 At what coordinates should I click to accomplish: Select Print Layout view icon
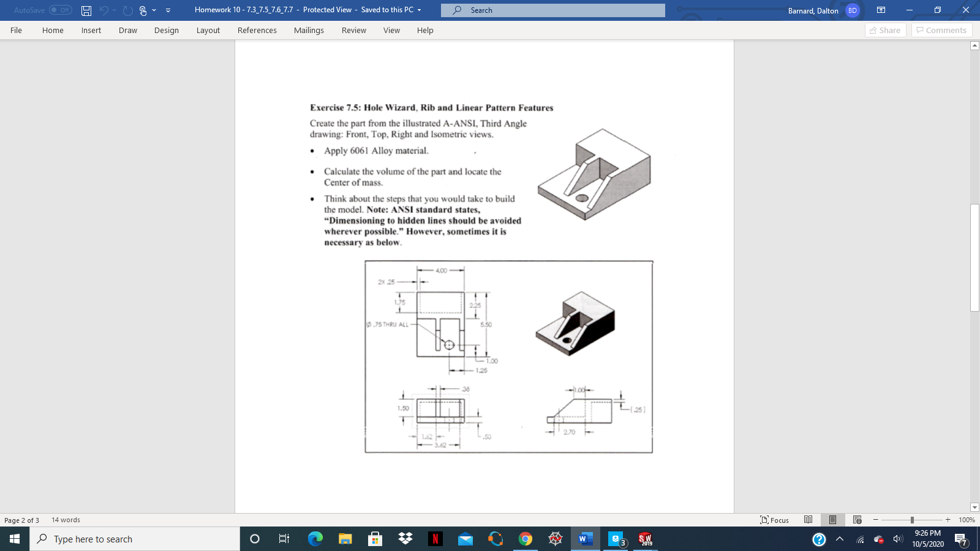(x=832, y=520)
